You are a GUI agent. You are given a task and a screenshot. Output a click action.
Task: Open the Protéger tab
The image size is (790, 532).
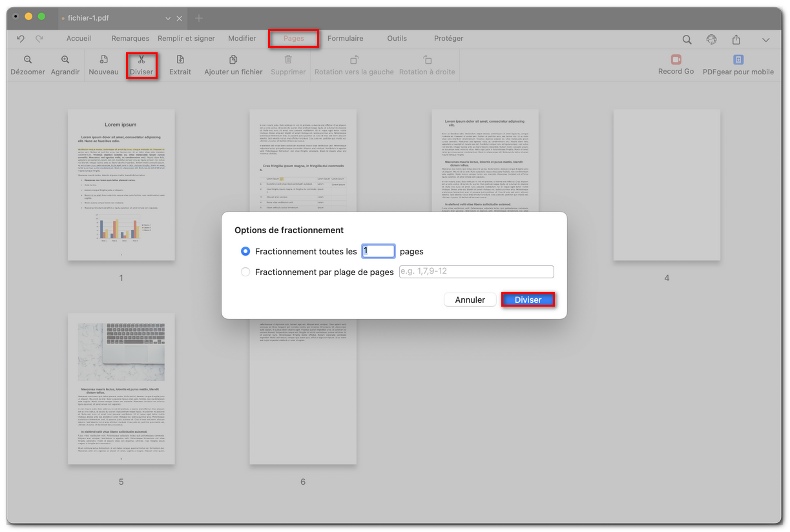[448, 38]
